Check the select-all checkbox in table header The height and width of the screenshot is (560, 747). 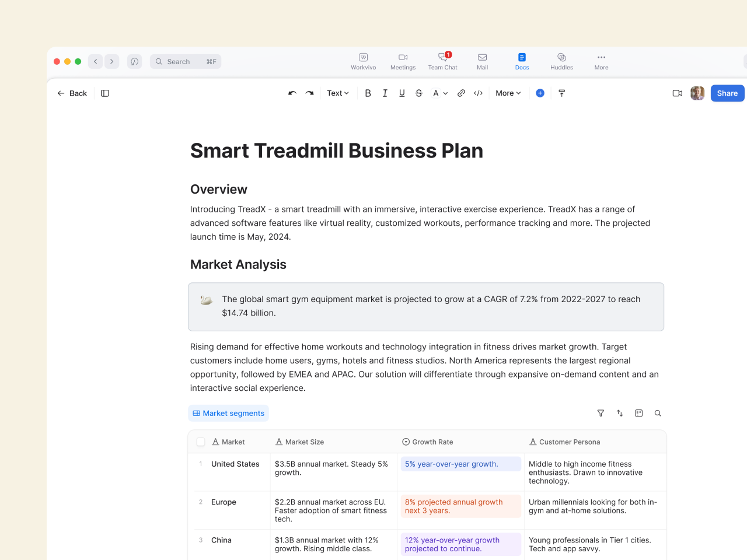click(201, 442)
